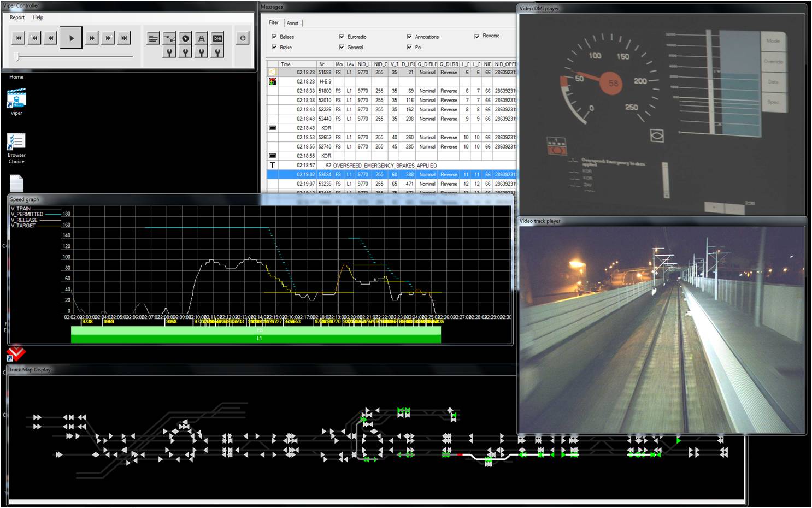Open settings wrench below the DMI icon
The height and width of the screenshot is (508, 812).
click(217, 52)
